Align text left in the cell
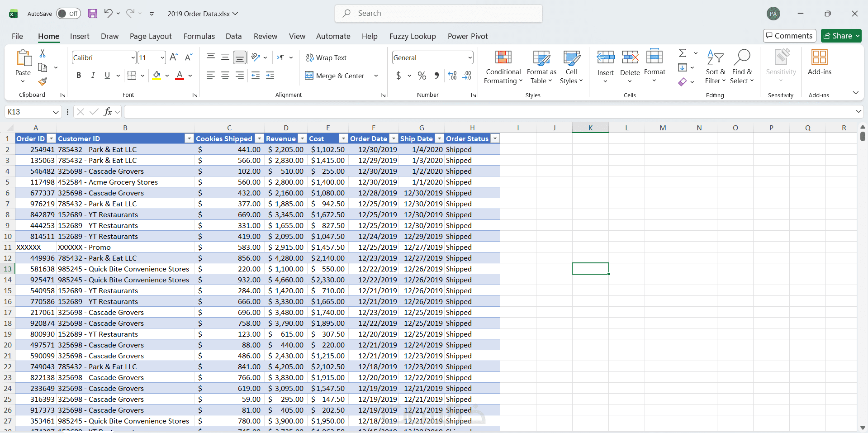The height and width of the screenshot is (433, 868). 211,76
